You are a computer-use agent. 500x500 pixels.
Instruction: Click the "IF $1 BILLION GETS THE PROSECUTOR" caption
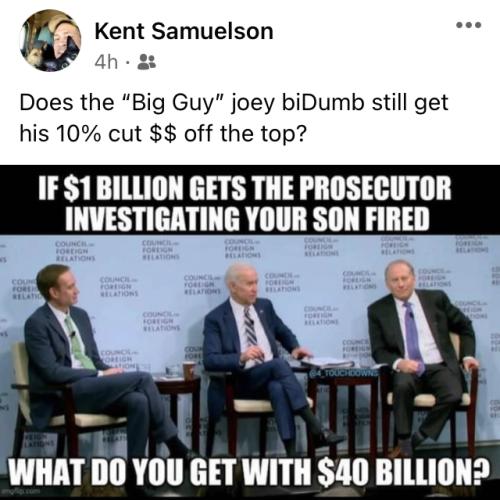click(244, 188)
